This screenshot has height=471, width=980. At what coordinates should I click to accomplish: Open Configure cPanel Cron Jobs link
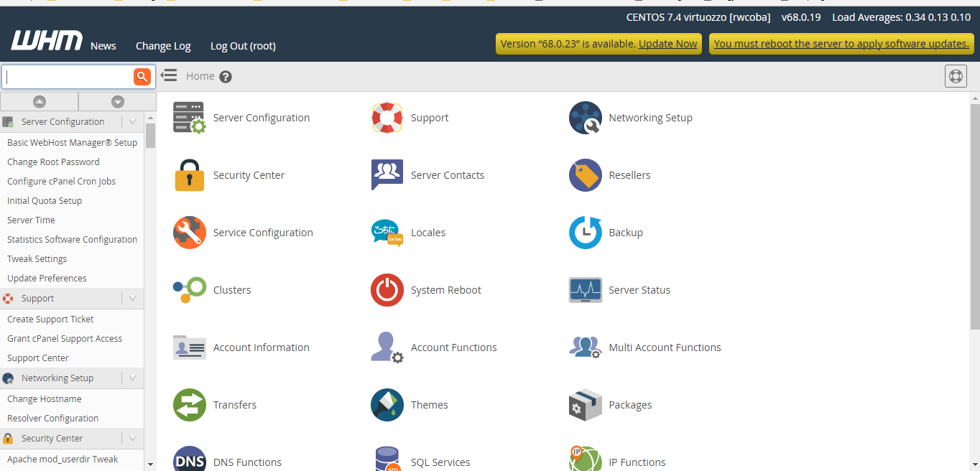pos(61,182)
